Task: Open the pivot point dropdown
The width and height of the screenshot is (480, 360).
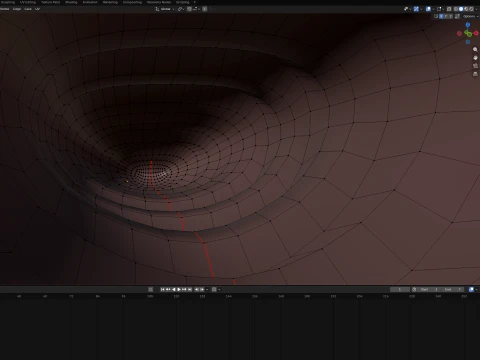Action: 181,9
